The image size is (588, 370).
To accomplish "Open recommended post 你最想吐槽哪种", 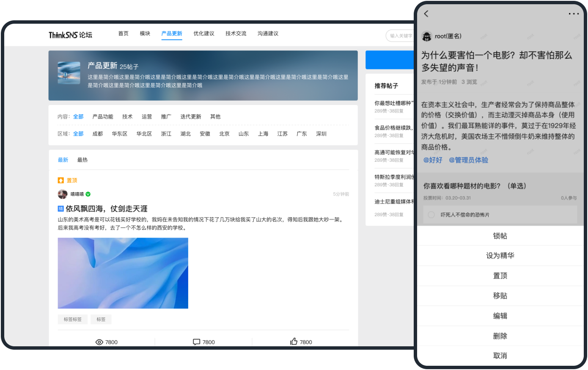I will pos(394,103).
